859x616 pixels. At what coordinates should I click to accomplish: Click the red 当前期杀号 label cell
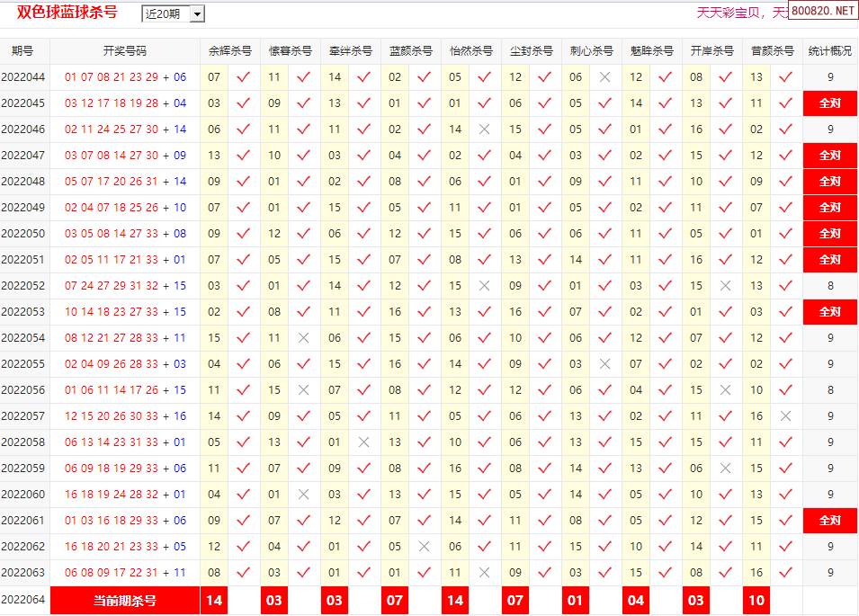(125, 601)
